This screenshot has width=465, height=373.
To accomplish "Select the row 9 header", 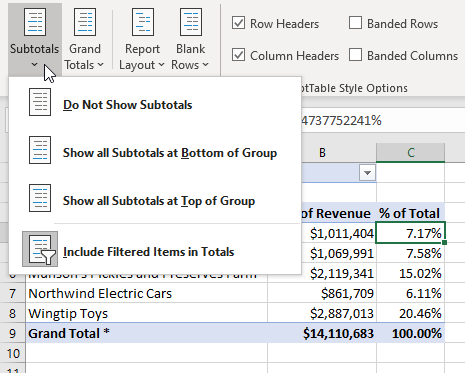I will [13, 333].
